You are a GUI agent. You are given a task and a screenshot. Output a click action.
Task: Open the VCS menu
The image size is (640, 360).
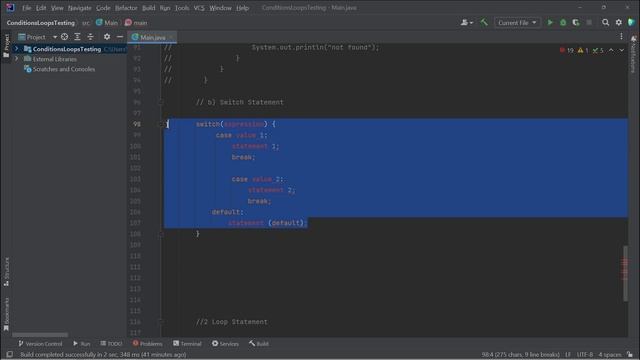coord(199,8)
